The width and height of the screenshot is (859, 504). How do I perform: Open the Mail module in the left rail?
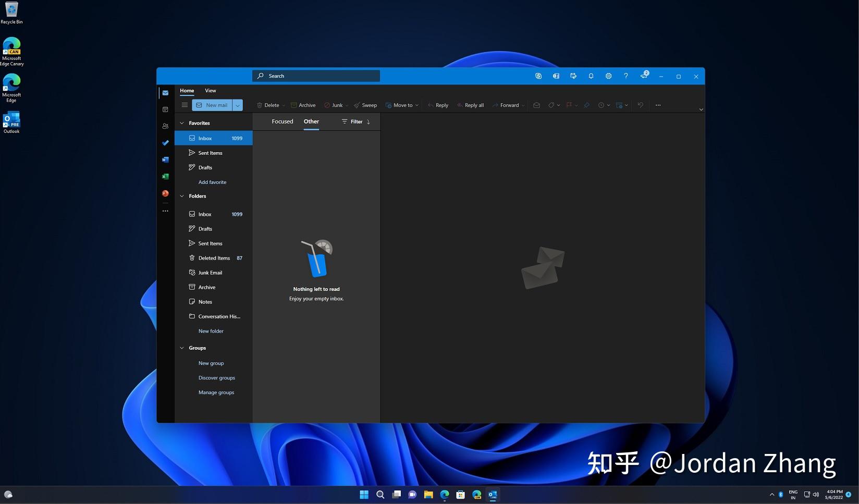click(x=165, y=93)
